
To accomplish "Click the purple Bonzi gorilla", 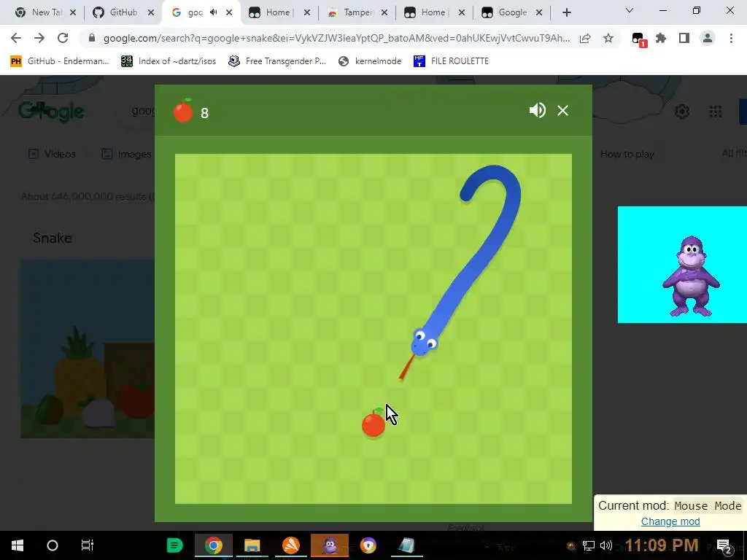I will [691, 276].
